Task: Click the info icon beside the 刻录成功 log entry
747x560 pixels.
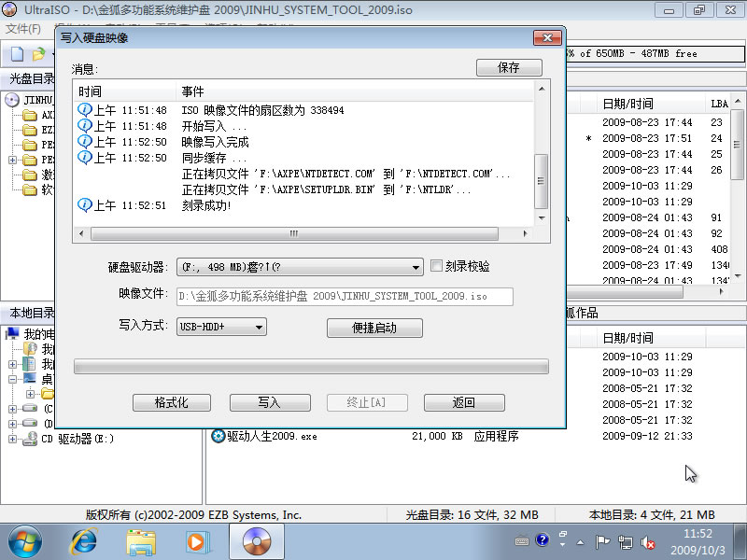Action: (85, 204)
